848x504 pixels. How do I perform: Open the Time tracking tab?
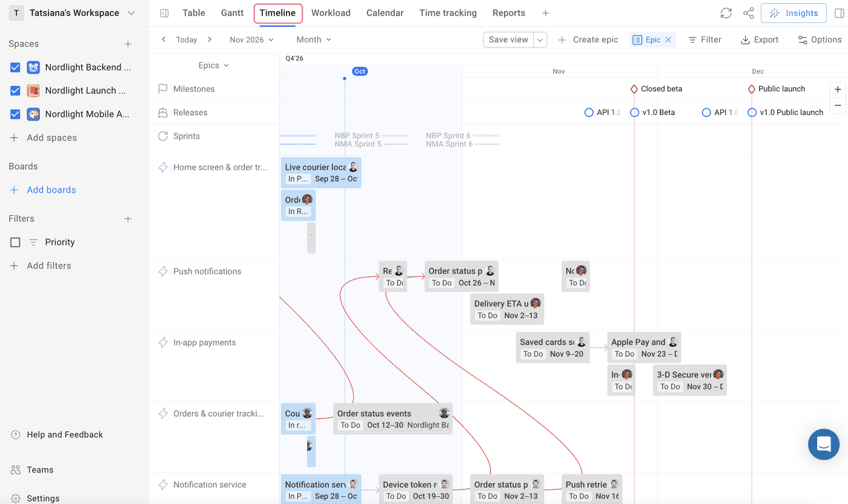(448, 13)
